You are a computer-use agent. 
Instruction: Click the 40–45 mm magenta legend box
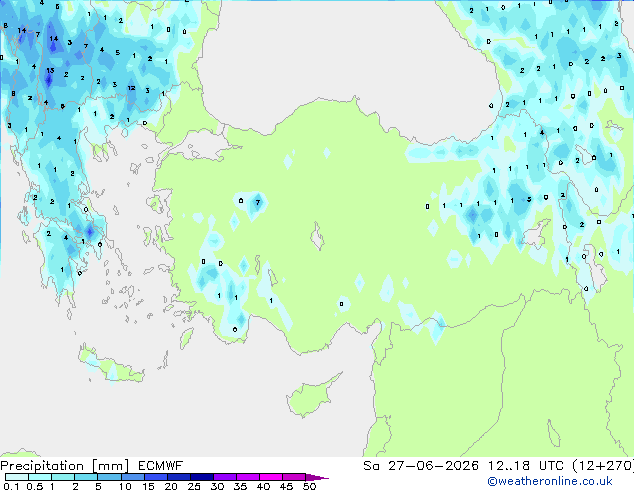pos(271,477)
